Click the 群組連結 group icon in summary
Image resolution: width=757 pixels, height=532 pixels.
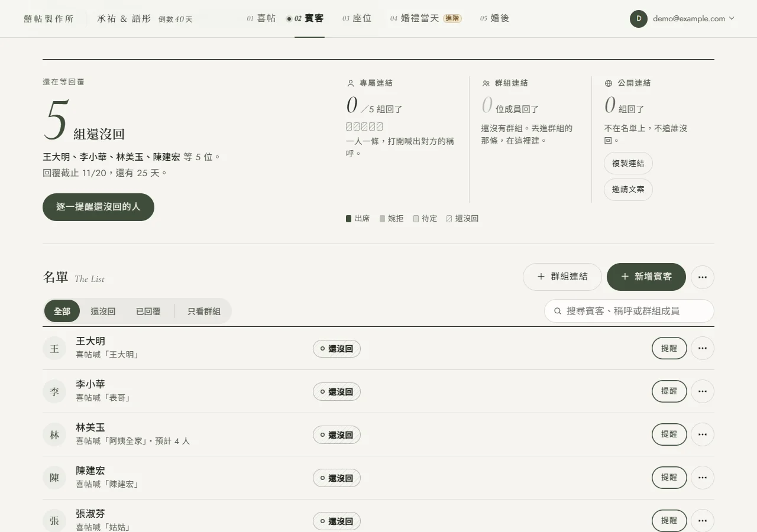click(486, 83)
